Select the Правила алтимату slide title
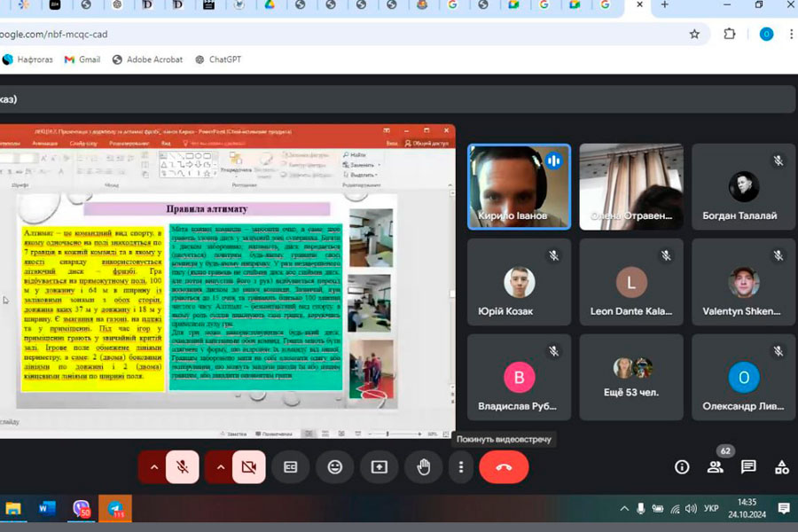 207,208
